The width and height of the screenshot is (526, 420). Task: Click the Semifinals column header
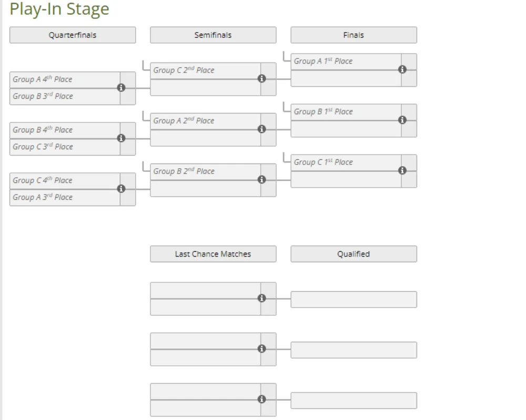[213, 35]
